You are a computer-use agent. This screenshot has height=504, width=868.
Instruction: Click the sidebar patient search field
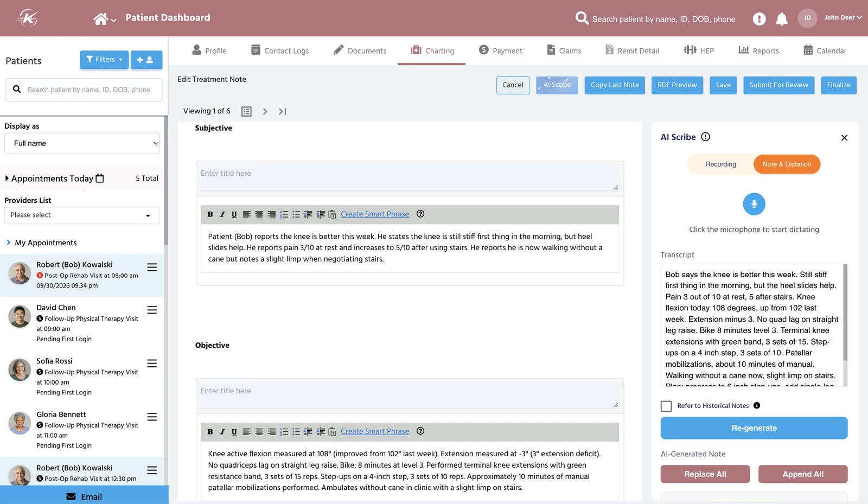84,90
